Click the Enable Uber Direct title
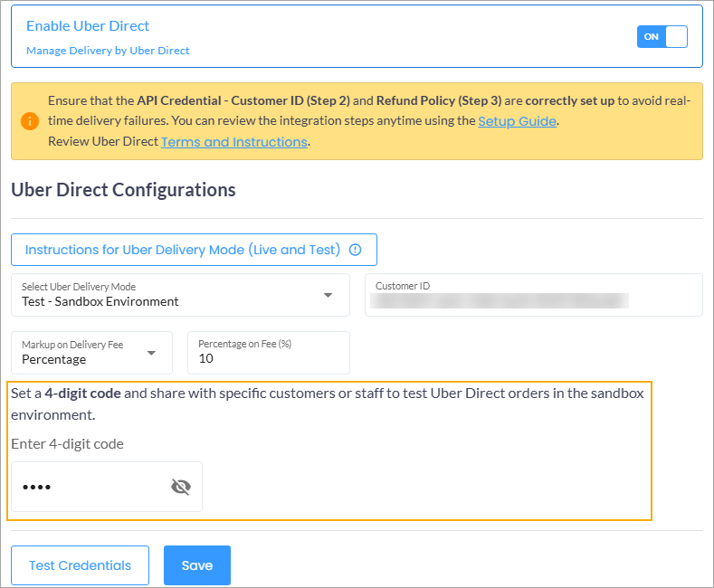The height and width of the screenshot is (588, 714). [x=88, y=26]
